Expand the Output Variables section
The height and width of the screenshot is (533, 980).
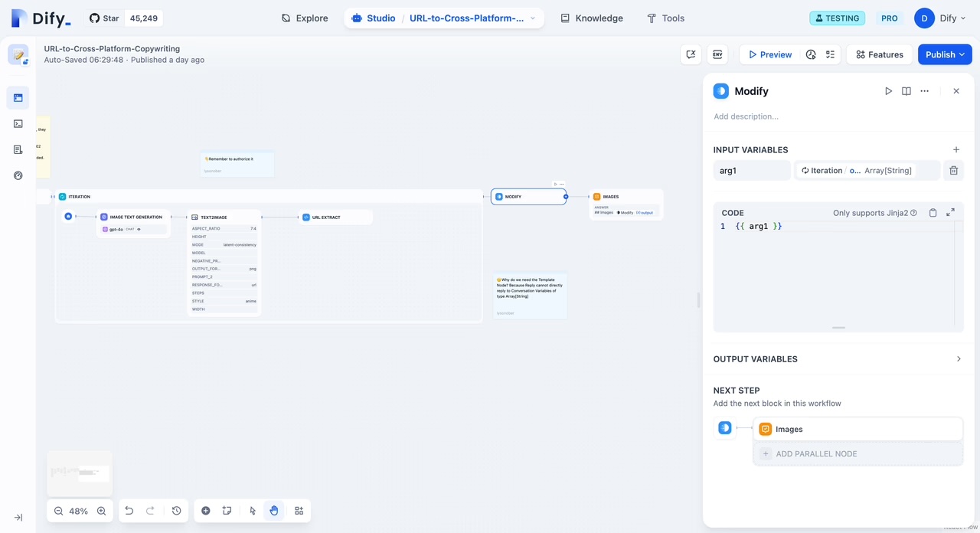958,359
